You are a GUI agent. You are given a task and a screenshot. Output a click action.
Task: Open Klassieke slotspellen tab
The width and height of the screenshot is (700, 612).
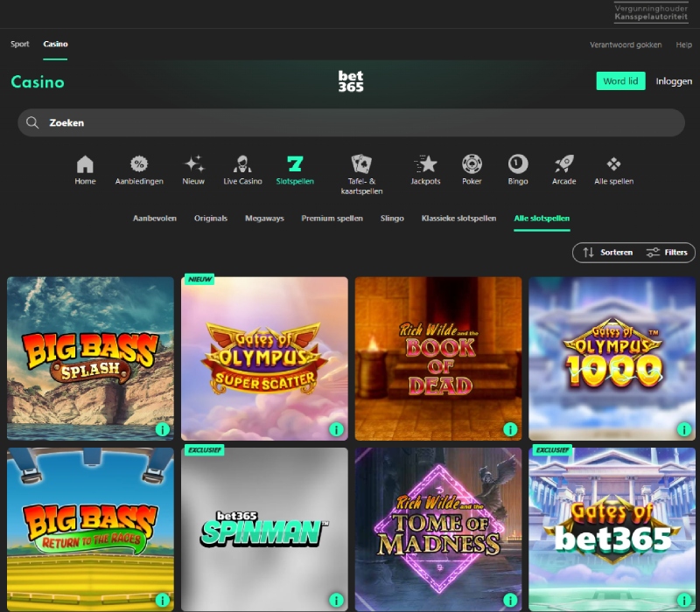tap(458, 218)
